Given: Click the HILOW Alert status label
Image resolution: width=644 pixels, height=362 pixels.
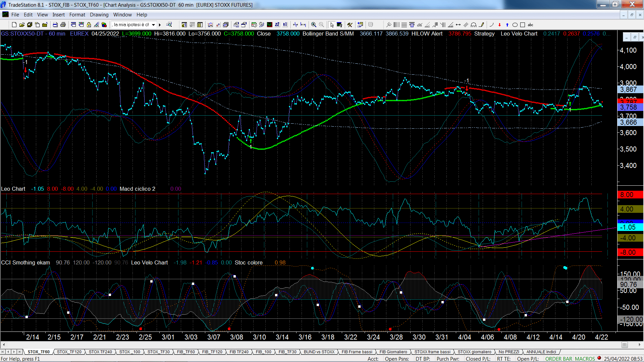Looking at the screenshot, I should (x=427, y=34).
